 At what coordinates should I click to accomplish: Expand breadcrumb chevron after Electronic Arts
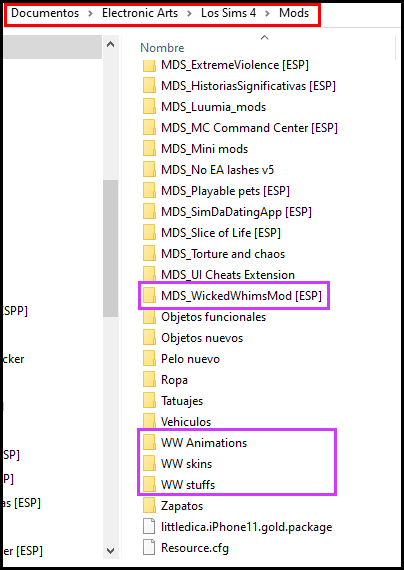coord(189,14)
